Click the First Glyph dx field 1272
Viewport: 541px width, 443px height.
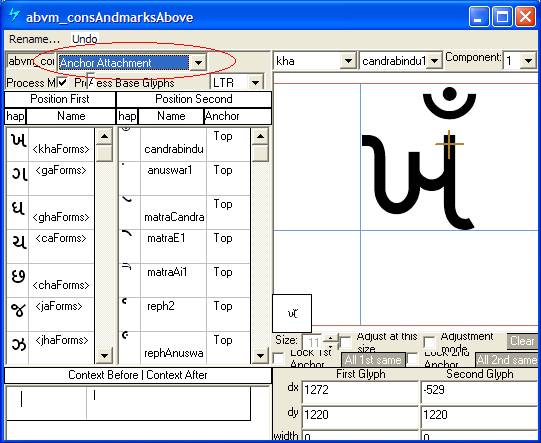360,392
